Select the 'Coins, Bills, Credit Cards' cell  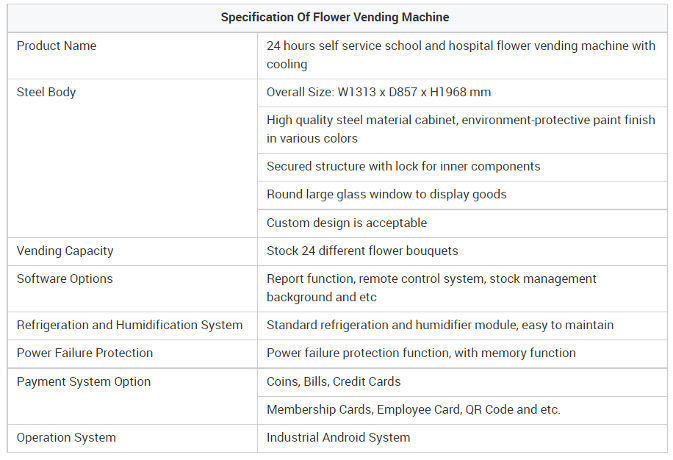click(x=333, y=381)
